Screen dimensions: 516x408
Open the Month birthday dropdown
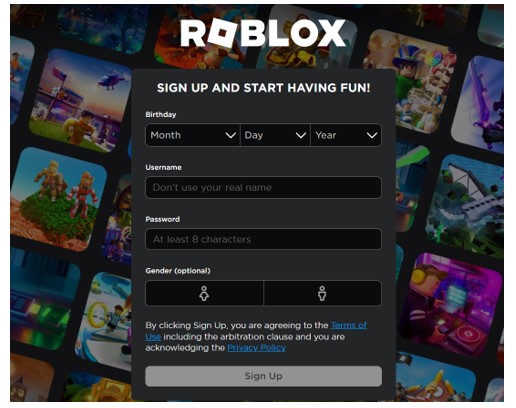[193, 135]
